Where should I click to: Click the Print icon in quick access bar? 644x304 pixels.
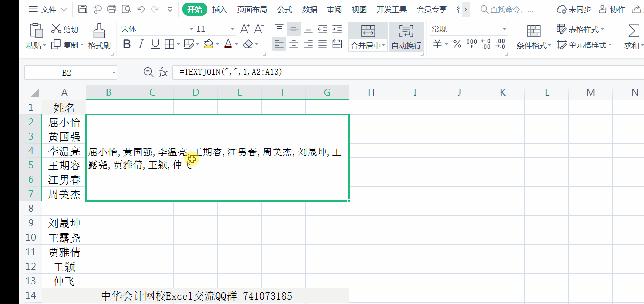pyautogui.click(x=112, y=9)
